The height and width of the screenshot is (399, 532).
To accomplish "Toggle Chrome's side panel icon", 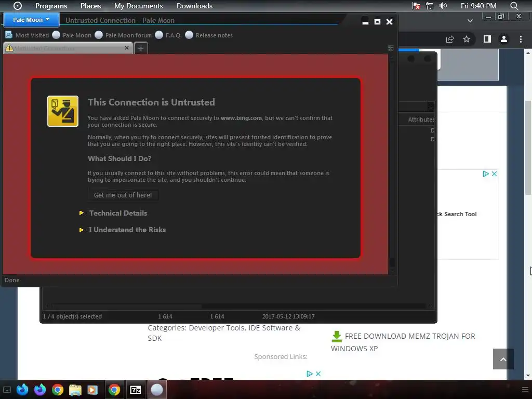I will pos(487,39).
